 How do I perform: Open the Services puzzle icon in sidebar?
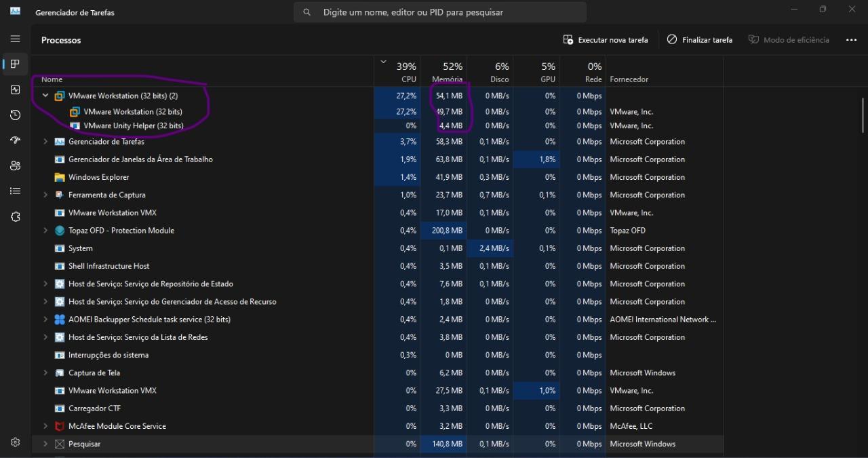click(x=15, y=216)
